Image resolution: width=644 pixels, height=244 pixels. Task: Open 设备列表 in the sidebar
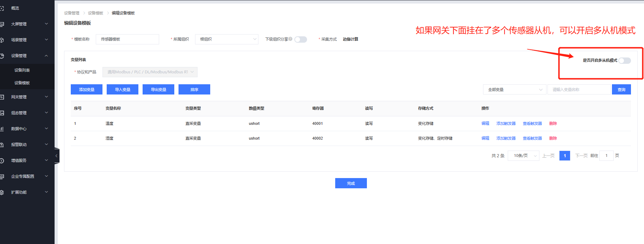22,70
